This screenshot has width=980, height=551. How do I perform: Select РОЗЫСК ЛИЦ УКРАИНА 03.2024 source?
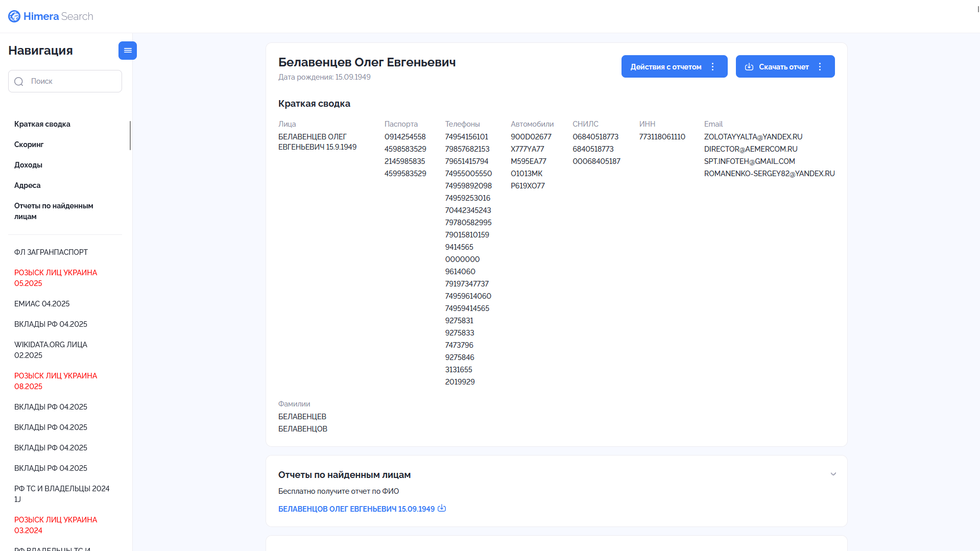[x=56, y=525]
